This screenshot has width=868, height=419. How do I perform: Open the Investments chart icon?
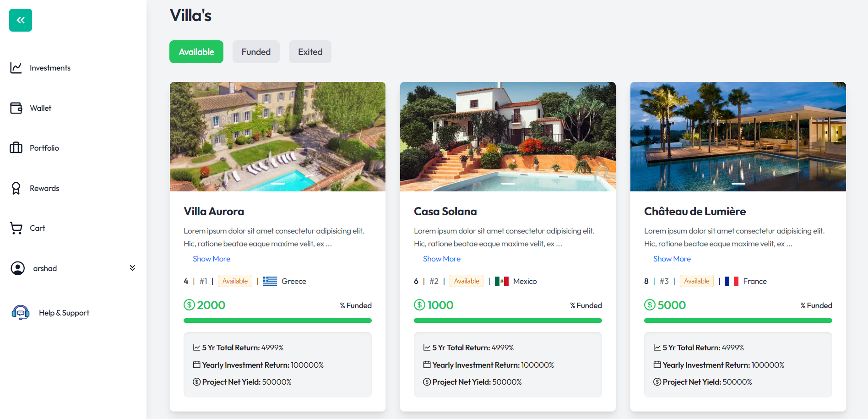pyautogui.click(x=16, y=68)
